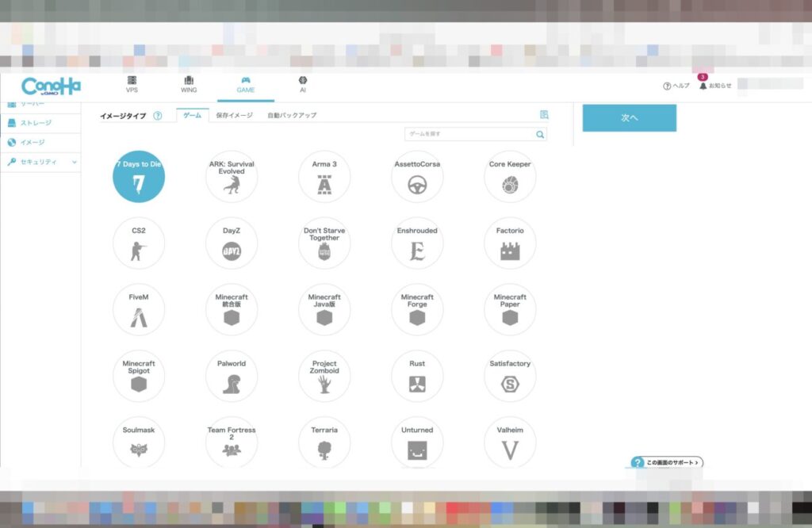Expand セキュリティ sidebar menu
812x528 pixels.
point(40,162)
